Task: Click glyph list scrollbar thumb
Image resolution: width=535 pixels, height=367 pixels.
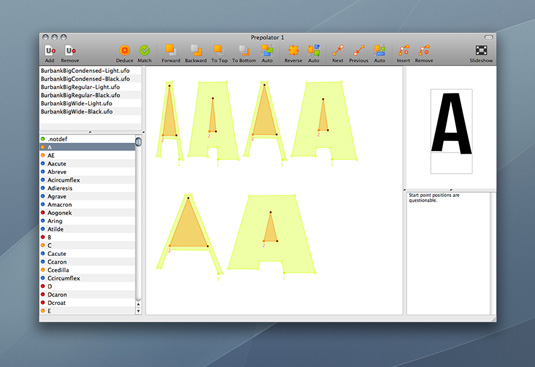Action: 138,141
